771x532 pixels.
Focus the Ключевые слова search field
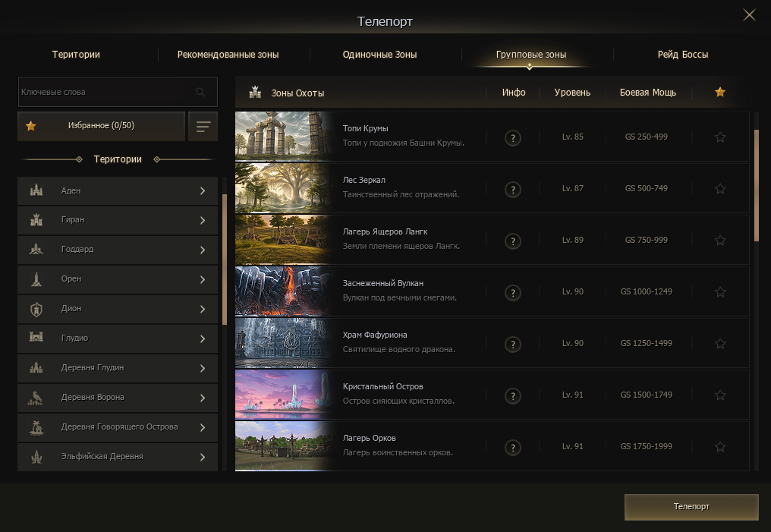[118, 92]
